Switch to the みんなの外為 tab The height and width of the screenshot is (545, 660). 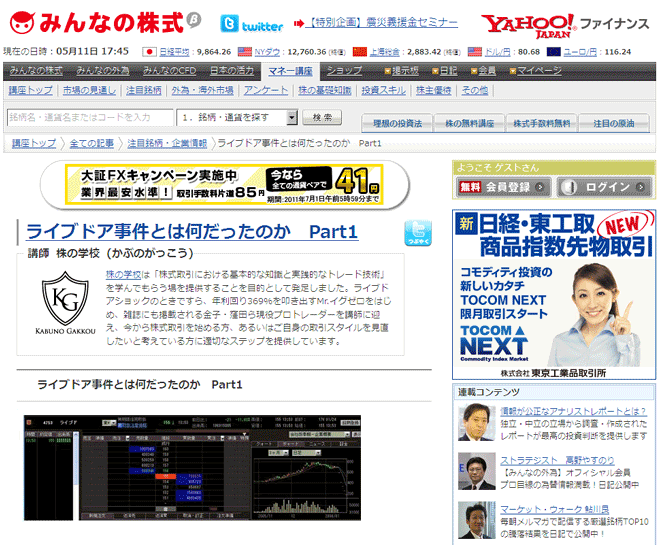click(x=104, y=71)
